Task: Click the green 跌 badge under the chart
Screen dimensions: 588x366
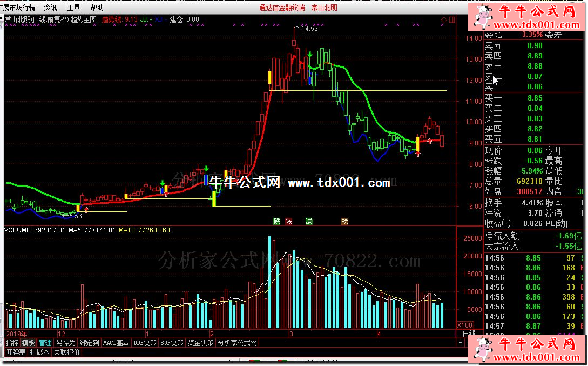Action: pos(277,221)
